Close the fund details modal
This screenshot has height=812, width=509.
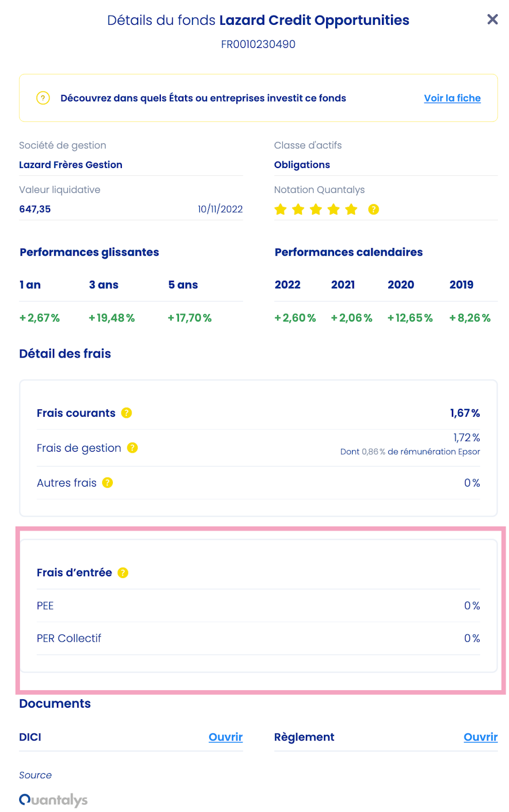[x=492, y=20]
